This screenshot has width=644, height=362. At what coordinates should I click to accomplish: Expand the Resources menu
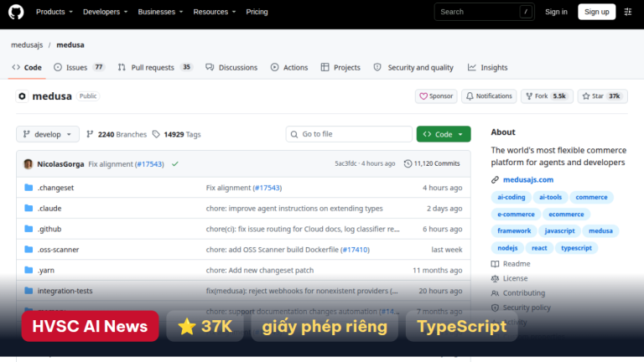tap(215, 12)
